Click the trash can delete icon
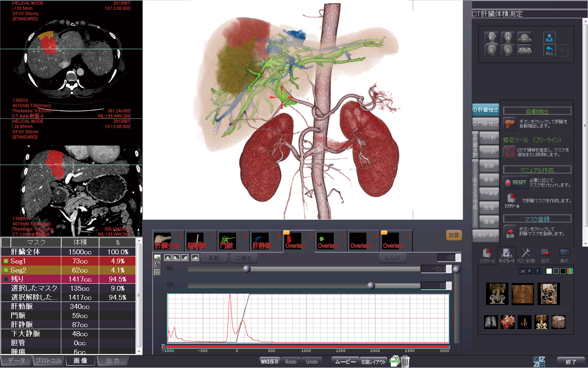 pos(405,361)
